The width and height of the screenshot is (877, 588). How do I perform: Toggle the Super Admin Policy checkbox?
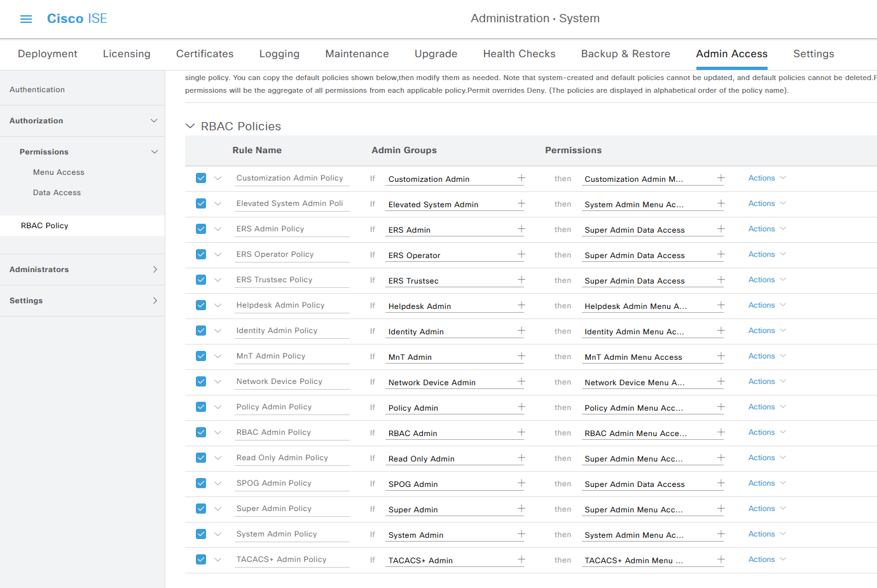201,509
